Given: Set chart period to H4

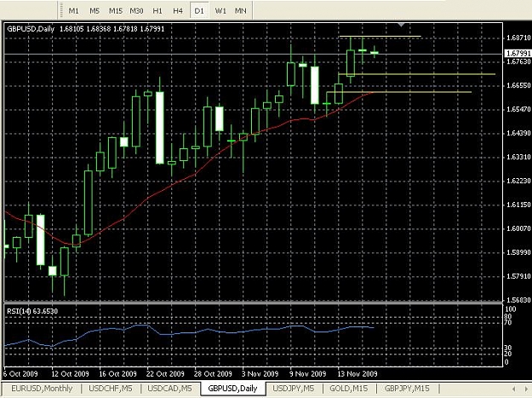Looking at the screenshot, I should tap(178, 11).
